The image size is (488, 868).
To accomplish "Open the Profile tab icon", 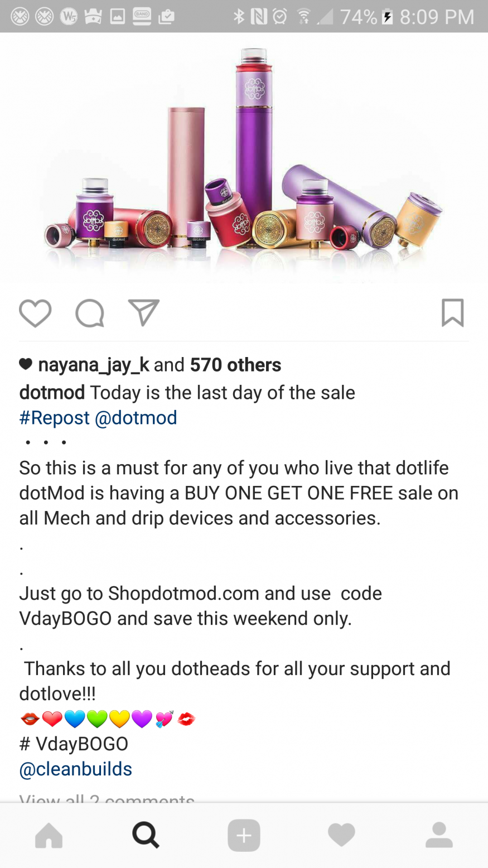I will tap(439, 835).
